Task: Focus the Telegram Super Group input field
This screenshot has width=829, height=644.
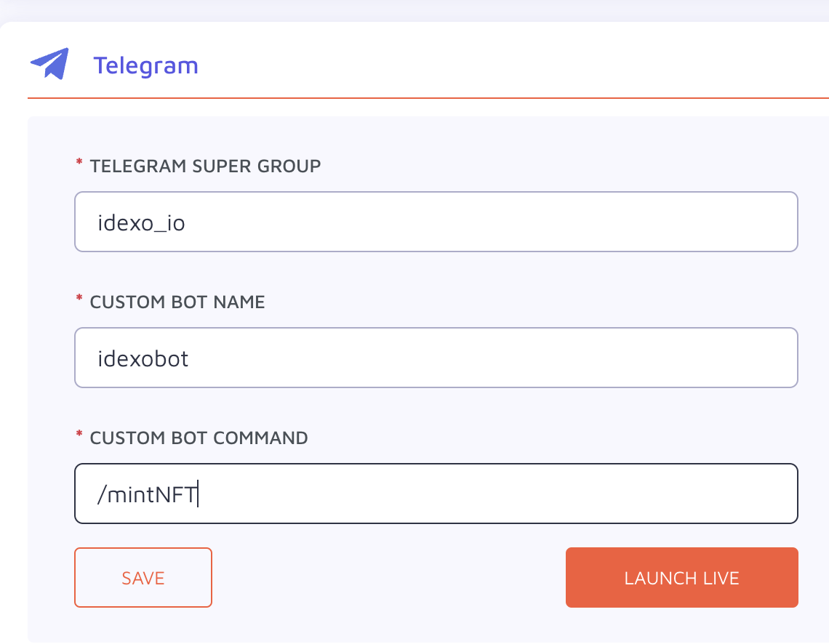Action: tap(436, 222)
